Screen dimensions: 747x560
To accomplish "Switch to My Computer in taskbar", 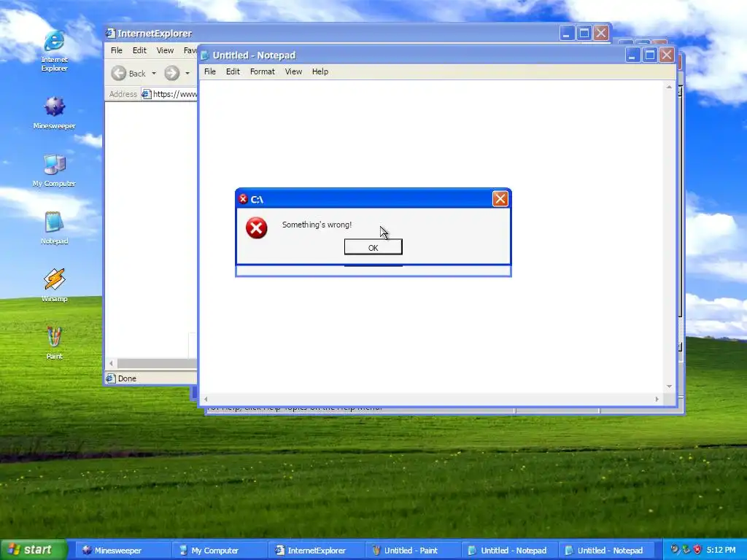I will (x=219, y=551).
